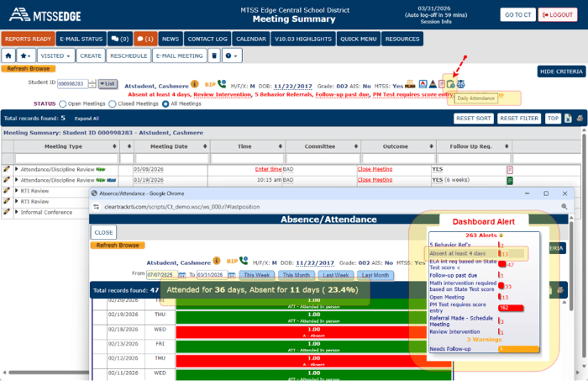The height and width of the screenshot is (381, 588).
Task: Open the Daily Attendance icon
Action: point(451,83)
